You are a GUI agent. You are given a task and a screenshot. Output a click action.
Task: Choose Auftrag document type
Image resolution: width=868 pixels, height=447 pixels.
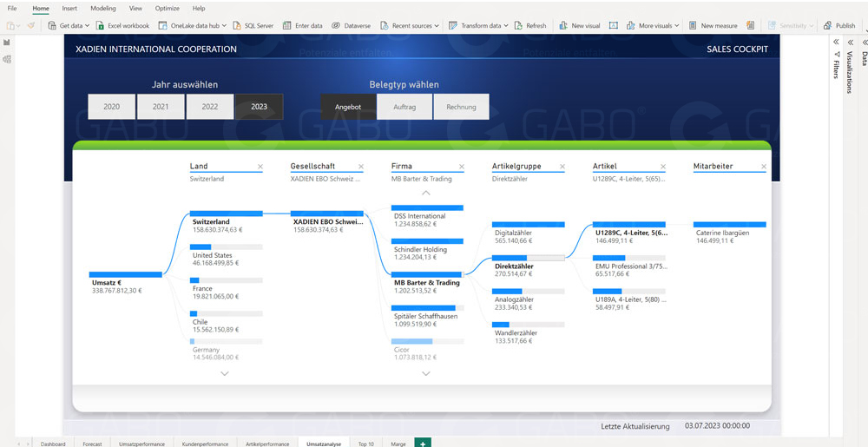(x=404, y=107)
